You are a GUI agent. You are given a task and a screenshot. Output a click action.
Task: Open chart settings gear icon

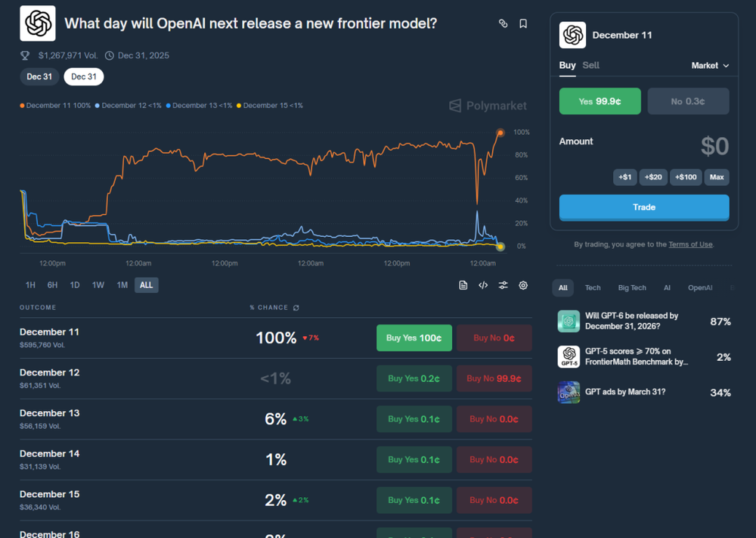(x=523, y=285)
